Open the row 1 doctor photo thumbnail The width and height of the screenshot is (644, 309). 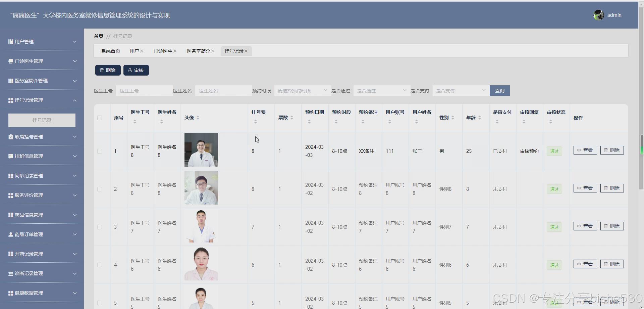[x=201, y=150]
